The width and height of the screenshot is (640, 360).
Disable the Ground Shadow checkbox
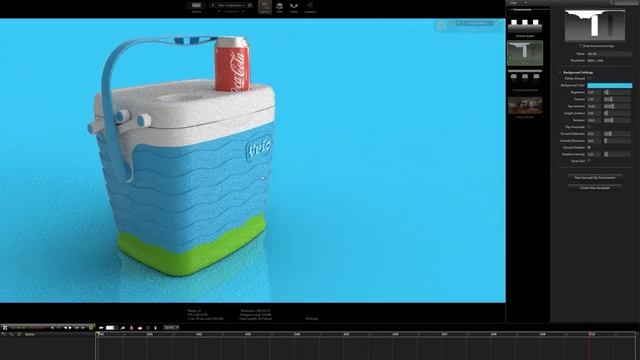pos(589,147)
